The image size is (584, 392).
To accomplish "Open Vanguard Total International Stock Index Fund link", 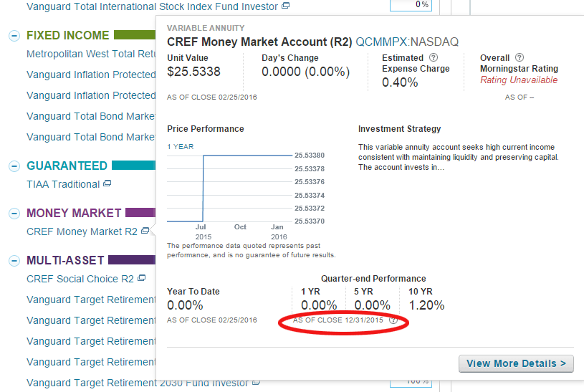I will coord(152,6).
